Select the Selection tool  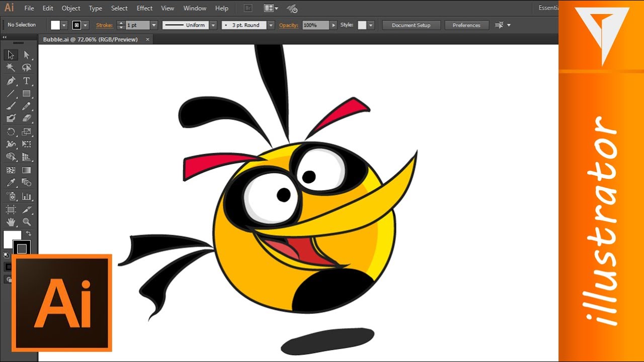click(x=10, y=55)
